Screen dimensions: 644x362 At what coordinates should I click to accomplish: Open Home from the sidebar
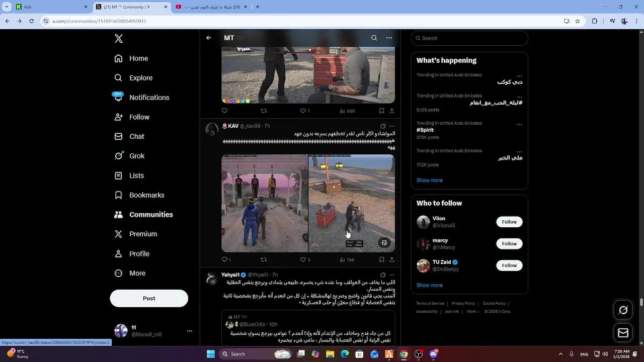(131, 58)
